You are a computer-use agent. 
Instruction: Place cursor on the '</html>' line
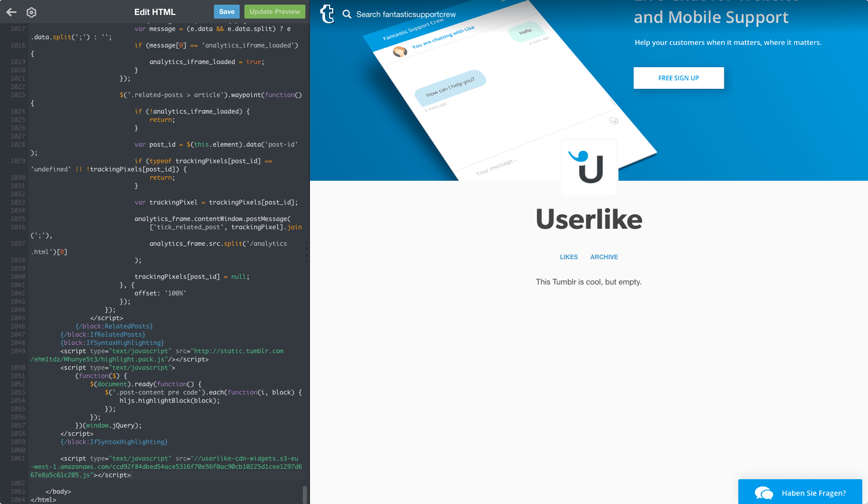pos(43,500)
